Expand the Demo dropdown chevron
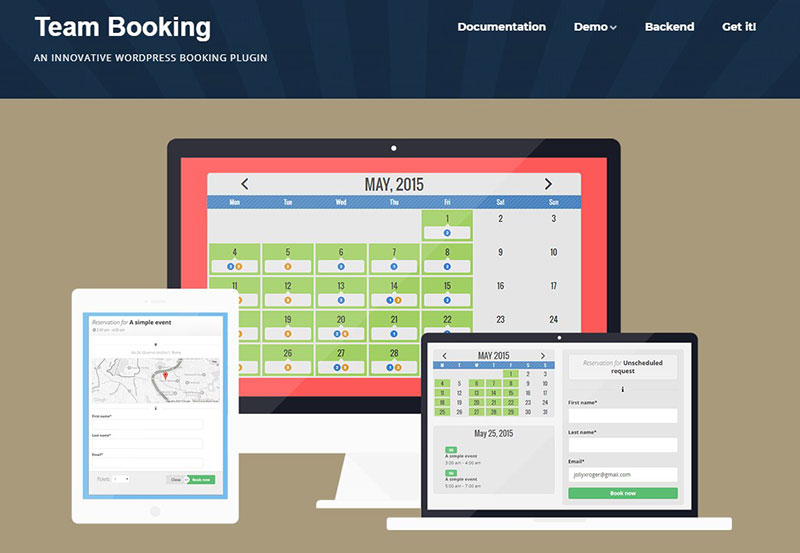 pyautogui.click(x=613, y=28)
